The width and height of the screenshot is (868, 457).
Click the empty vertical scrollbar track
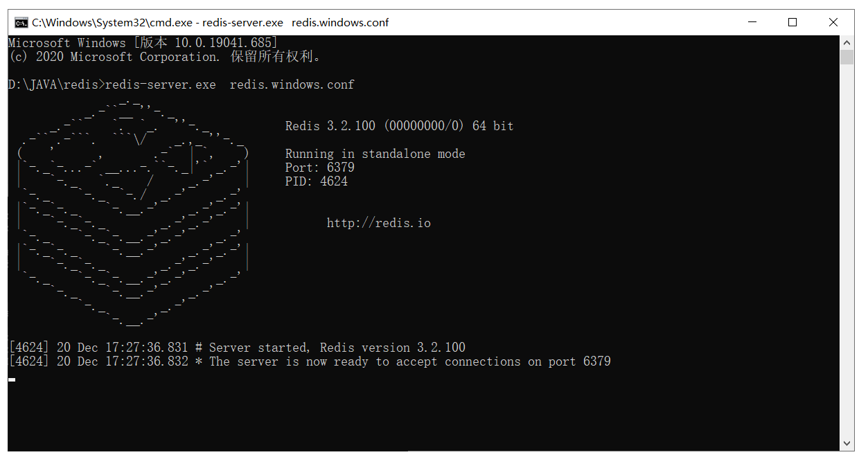(847, 249)
